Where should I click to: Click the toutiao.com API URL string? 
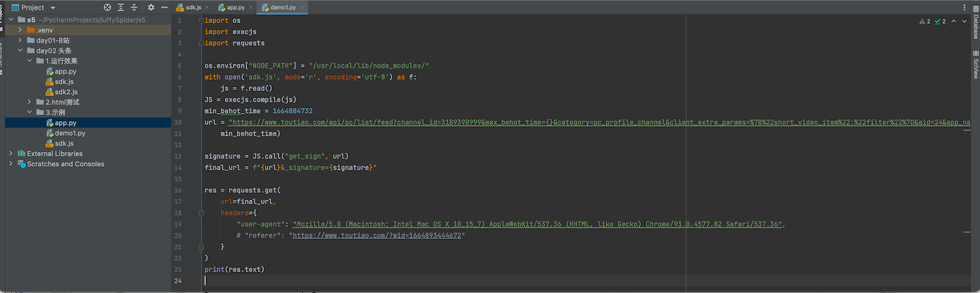coord(600,122)
